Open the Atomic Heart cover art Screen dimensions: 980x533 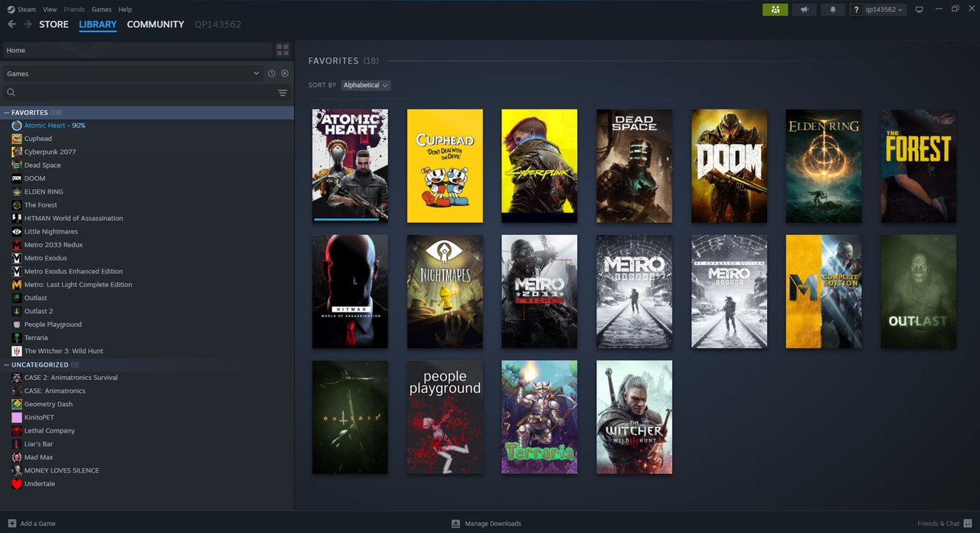coord(350,165)
